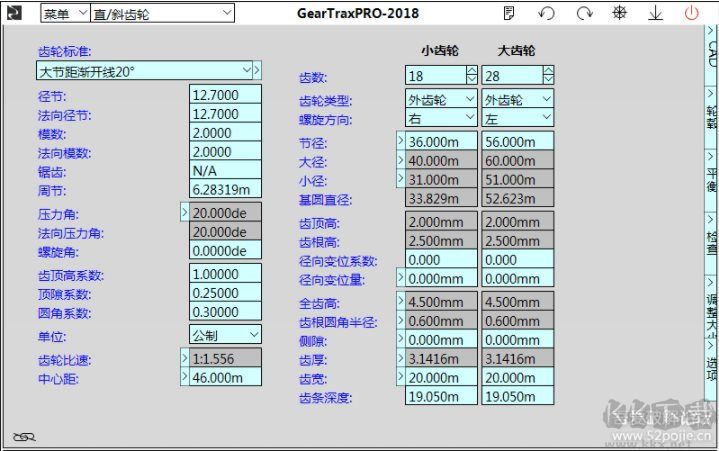Click the arrow beside 压力角 field
Screen dimensions: 719x451
click(x=184, y=212)
